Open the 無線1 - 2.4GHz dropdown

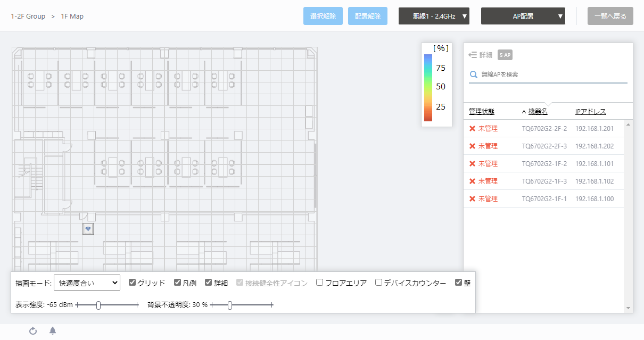click(x=434, y=16)
